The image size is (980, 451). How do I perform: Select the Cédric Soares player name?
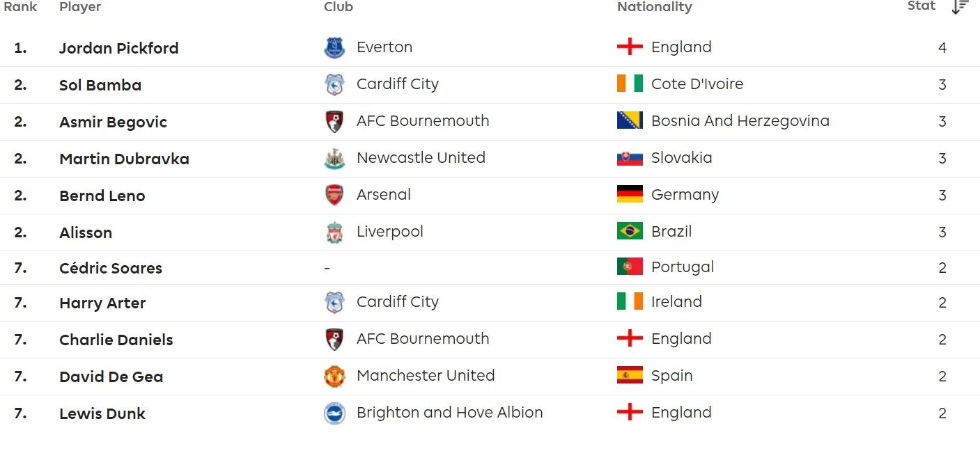click(111, 268)
